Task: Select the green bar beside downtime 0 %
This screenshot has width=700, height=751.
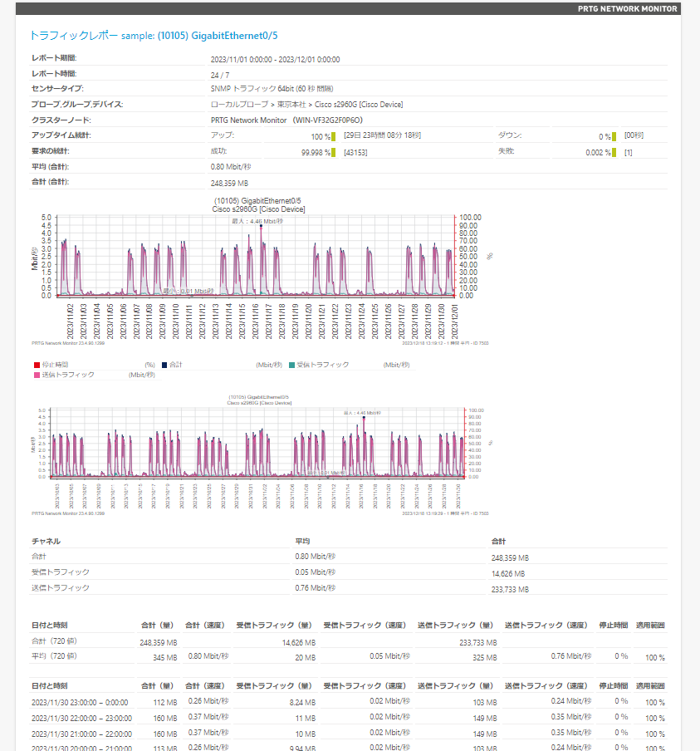Action: point(614,136)
